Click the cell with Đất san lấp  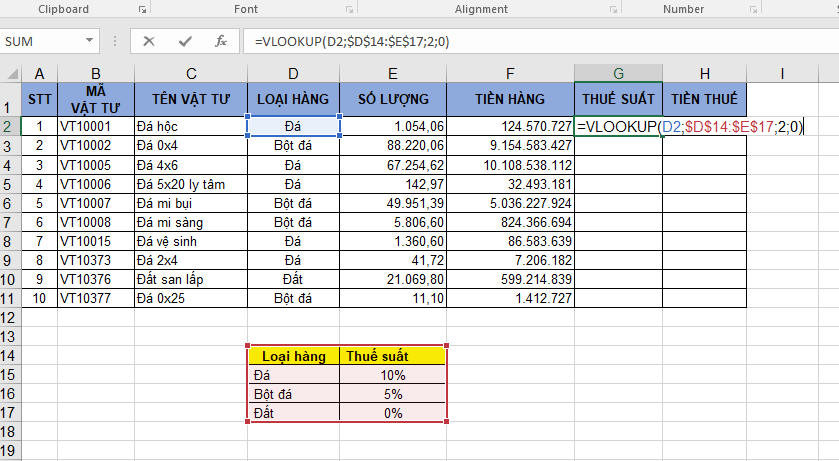191,280
